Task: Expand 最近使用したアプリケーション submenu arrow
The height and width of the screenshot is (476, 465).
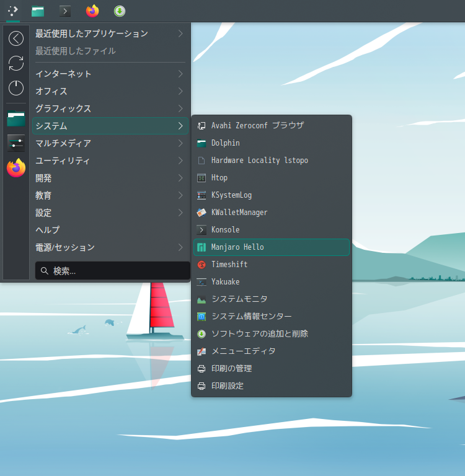Action: point(180,33)
